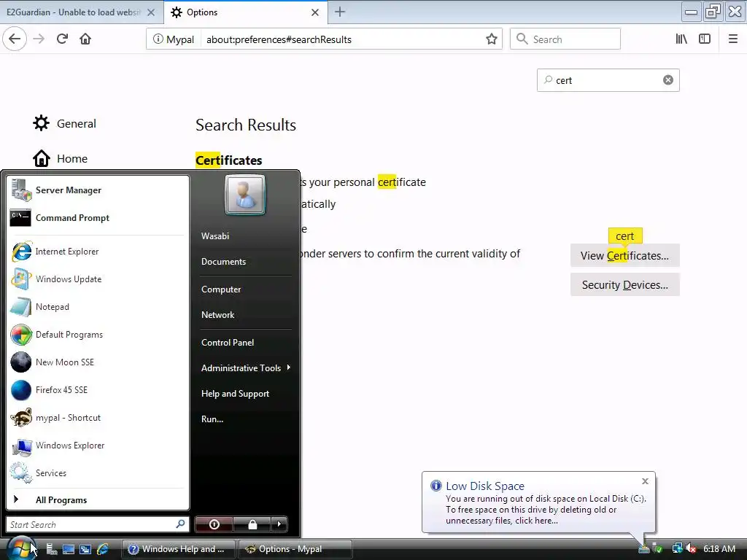Click Switch Between Windows quick launch icon

coord(85,549)
